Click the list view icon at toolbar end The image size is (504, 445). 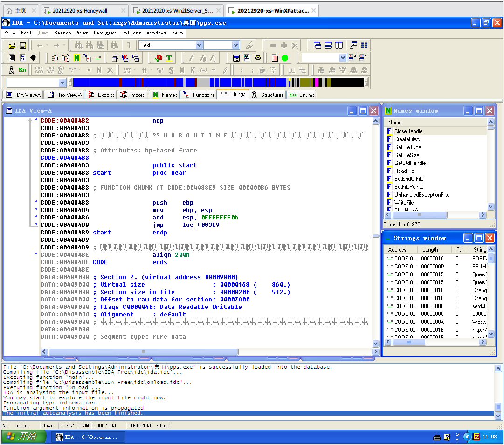pyautogui.click(x=364, y=45)
